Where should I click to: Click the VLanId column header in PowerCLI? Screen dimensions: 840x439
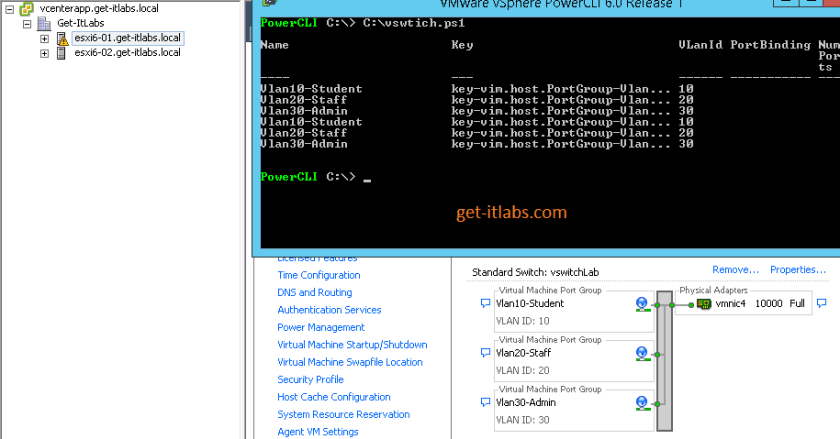coord(700,45)
